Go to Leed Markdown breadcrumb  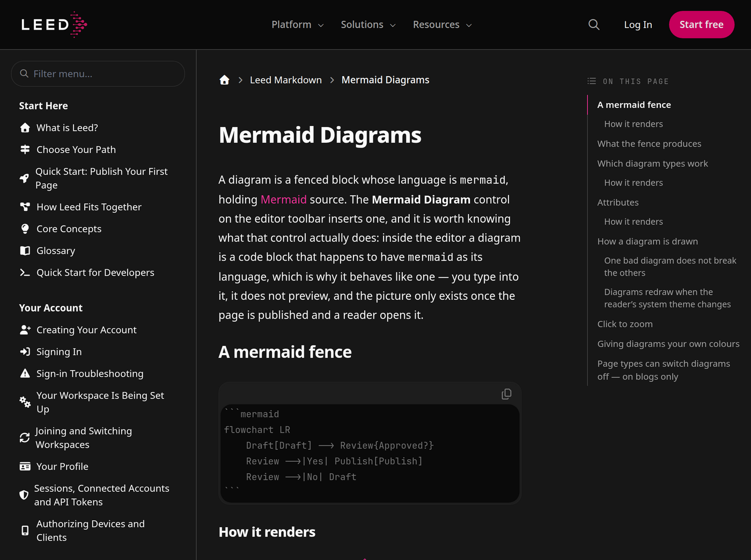286,80
